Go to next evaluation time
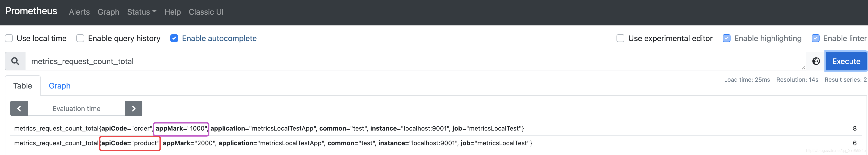This screenshot has height=155, width=868. [133, 109]
